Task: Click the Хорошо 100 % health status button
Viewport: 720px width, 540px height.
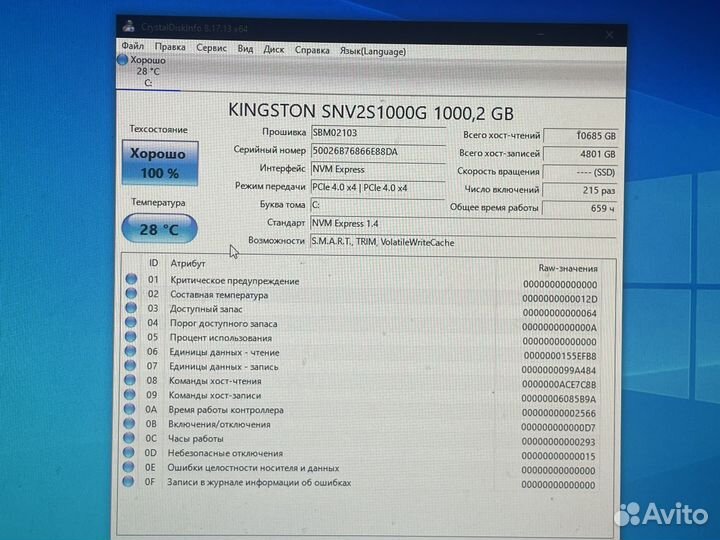Action: tap(160, 163)
